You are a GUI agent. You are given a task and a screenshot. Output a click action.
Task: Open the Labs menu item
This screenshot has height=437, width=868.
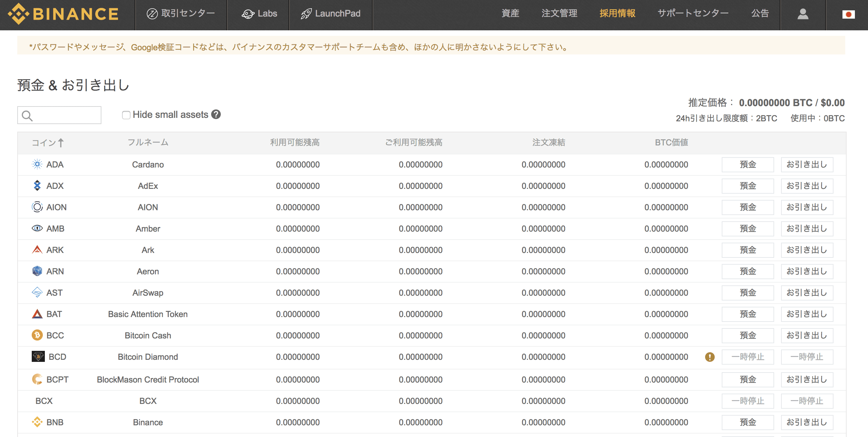(x=259, y=14)
